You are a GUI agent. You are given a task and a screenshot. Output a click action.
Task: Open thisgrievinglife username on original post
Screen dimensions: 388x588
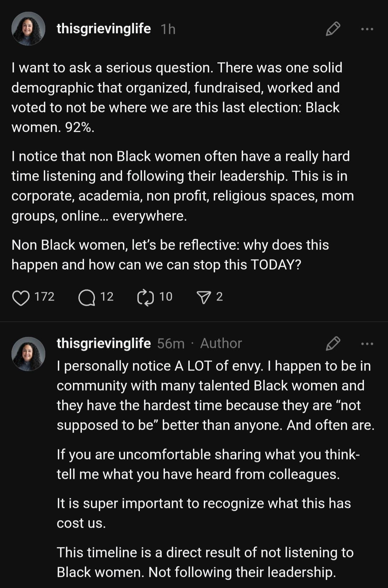[104, 29]
